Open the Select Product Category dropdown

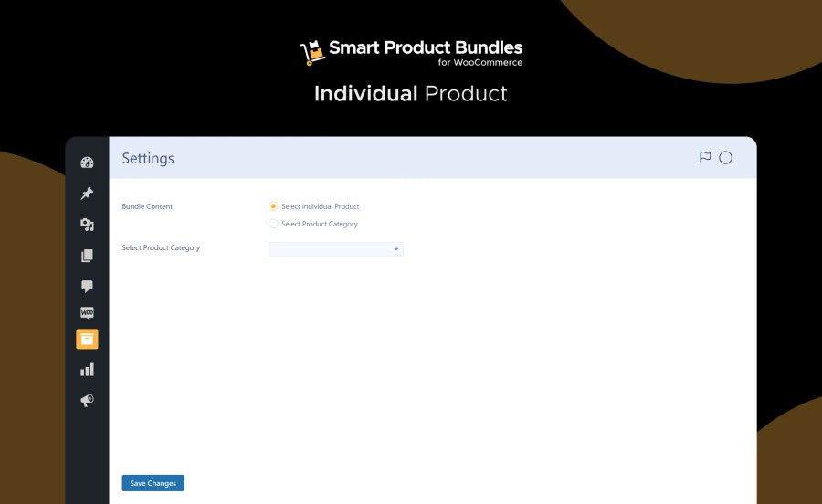tap(335, 249)
